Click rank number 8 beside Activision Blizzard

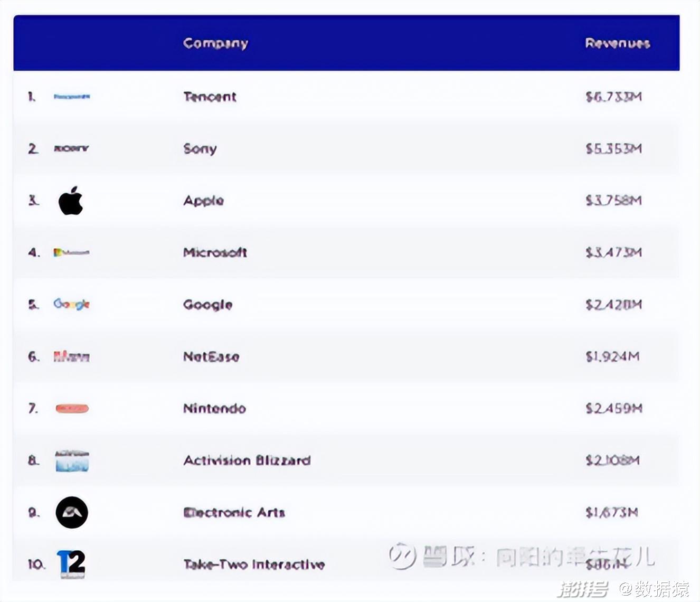tap(33, 460)
